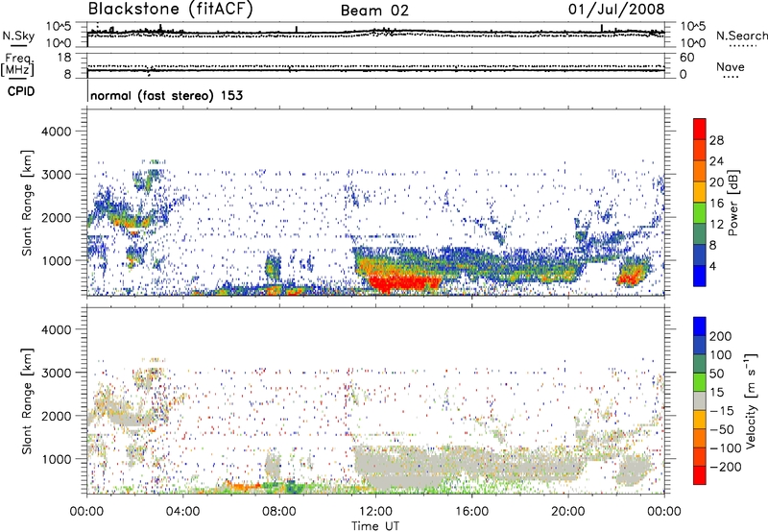Click the '60' Nave axis tick
The image size is (768, 532).
coord(687,58)
